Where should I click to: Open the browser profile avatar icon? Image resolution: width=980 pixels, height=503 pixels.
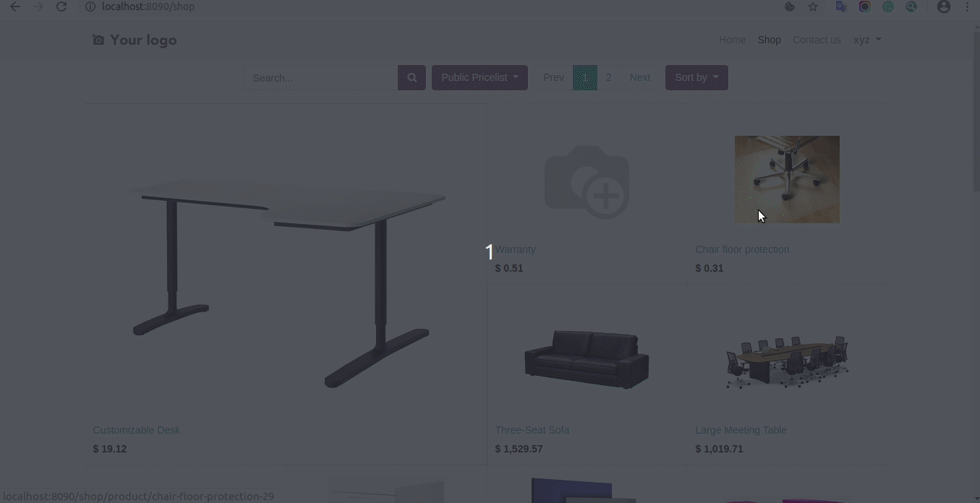943,7
